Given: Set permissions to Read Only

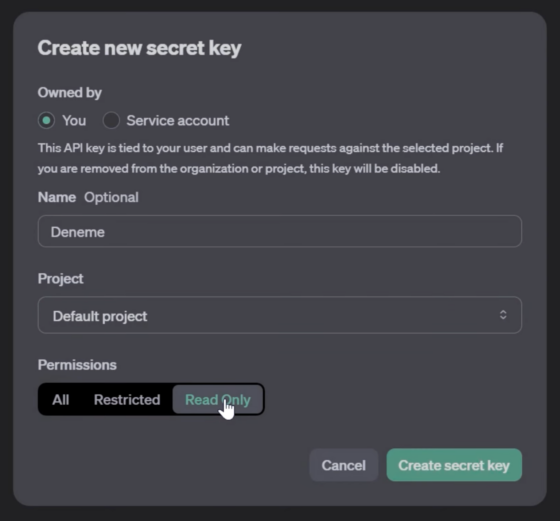Looking at the screenshot, I should 218,400.
